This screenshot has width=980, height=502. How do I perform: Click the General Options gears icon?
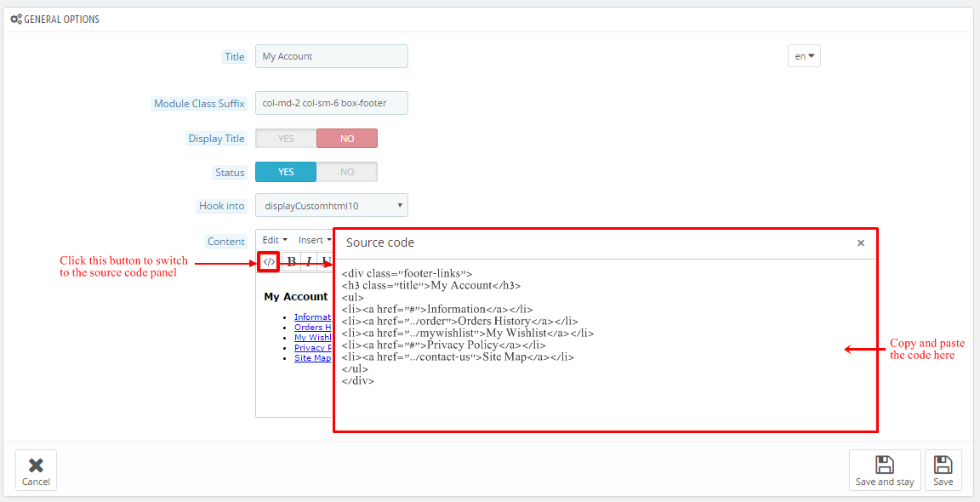16,20
